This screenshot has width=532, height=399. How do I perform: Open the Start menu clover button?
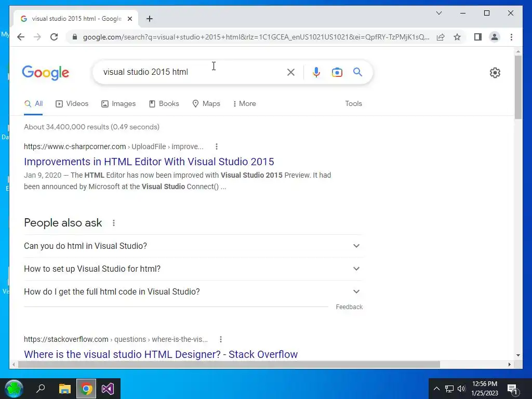tap(14, 389)
